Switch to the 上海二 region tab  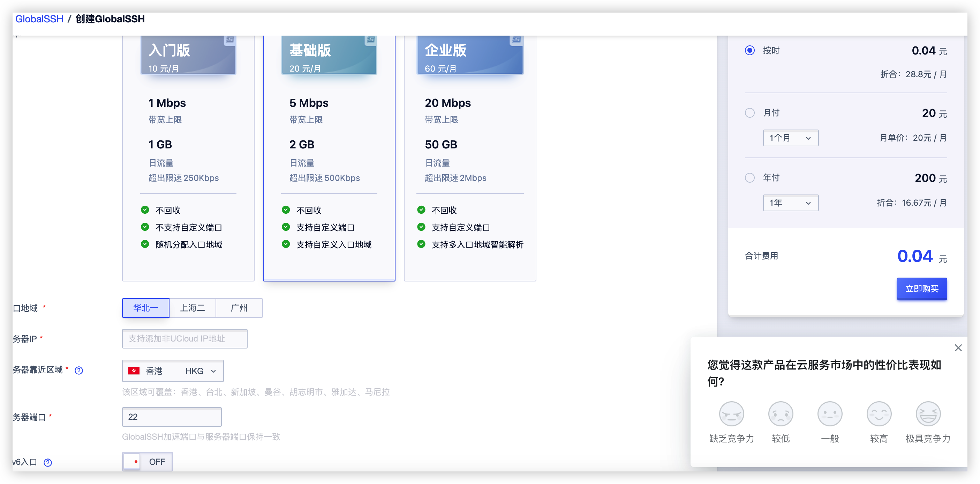(192, 308)
